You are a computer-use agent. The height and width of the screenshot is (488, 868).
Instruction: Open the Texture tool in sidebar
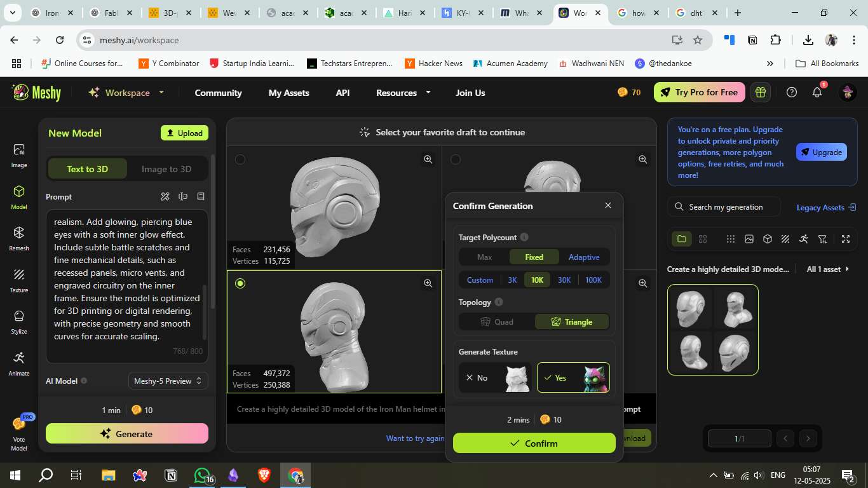point(19,281)
